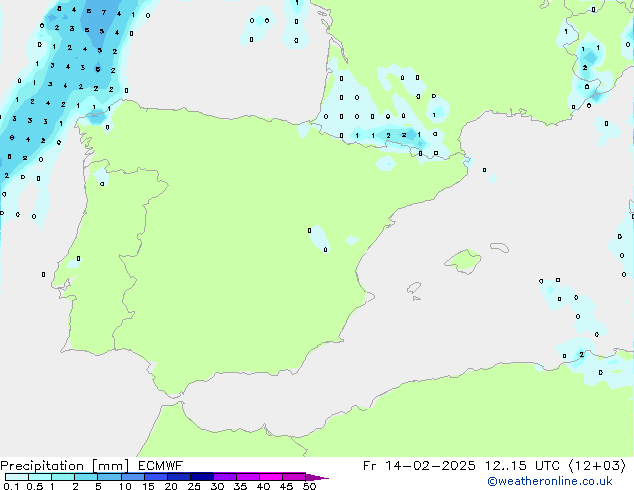634x490 pixels.
Task: Click the legend scale label '30'
Action: pos(217,486)
